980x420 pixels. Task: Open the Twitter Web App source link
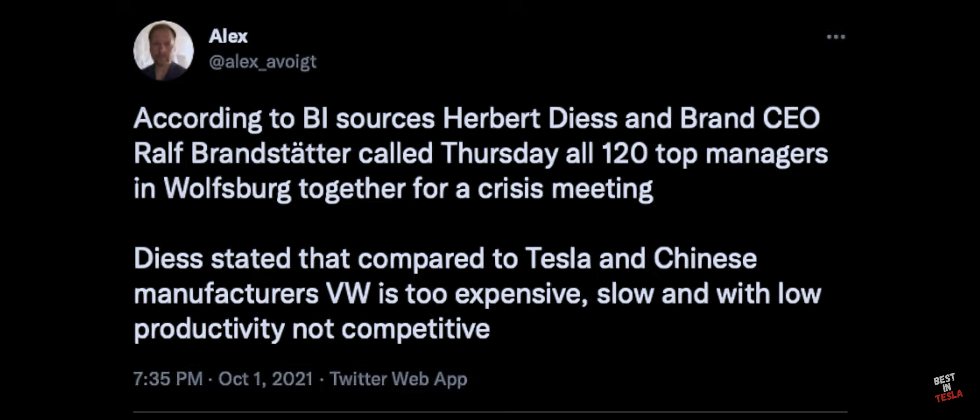coord(398,379)
